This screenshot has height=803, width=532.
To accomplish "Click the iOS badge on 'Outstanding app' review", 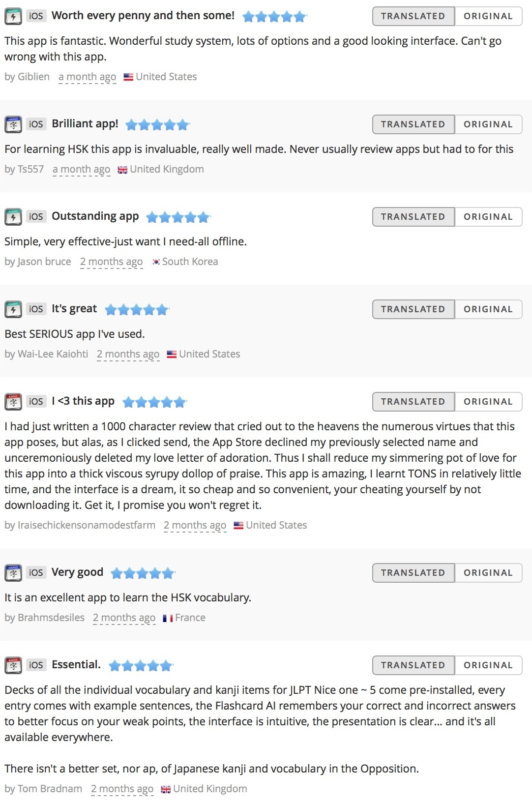I will 36,216.
